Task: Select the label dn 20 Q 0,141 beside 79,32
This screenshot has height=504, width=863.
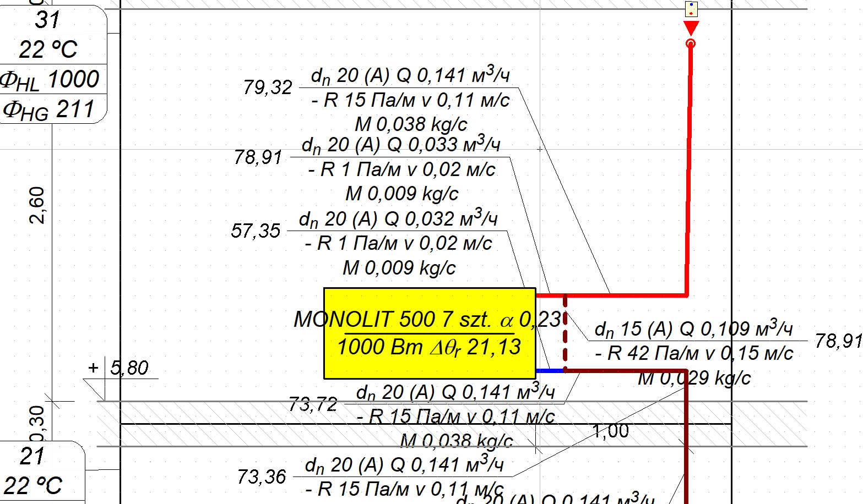Action: (410, 75)
